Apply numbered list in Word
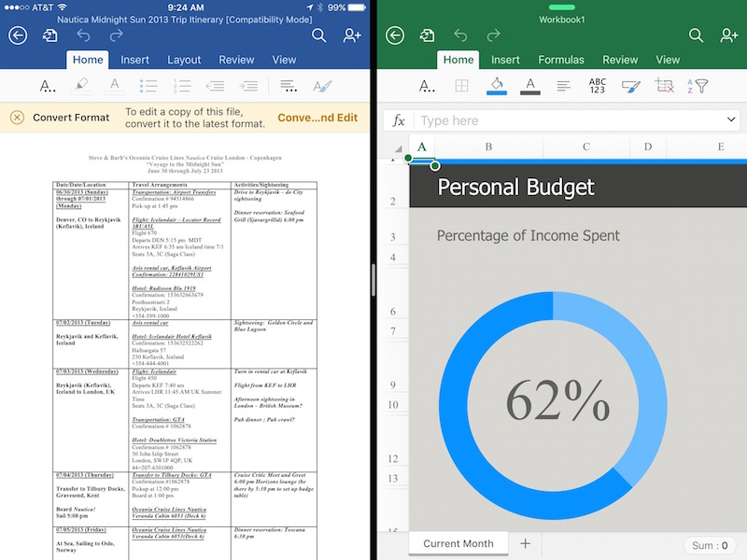747x560 pixels. click(182, 86)
